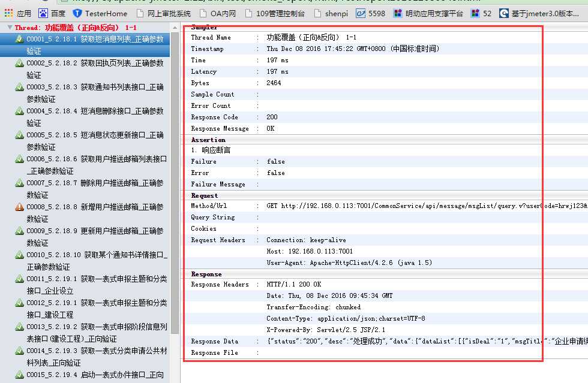Click the Thread Name value 功能覆盖 1-1
588x383 pixels.
[x=311, y=38]
